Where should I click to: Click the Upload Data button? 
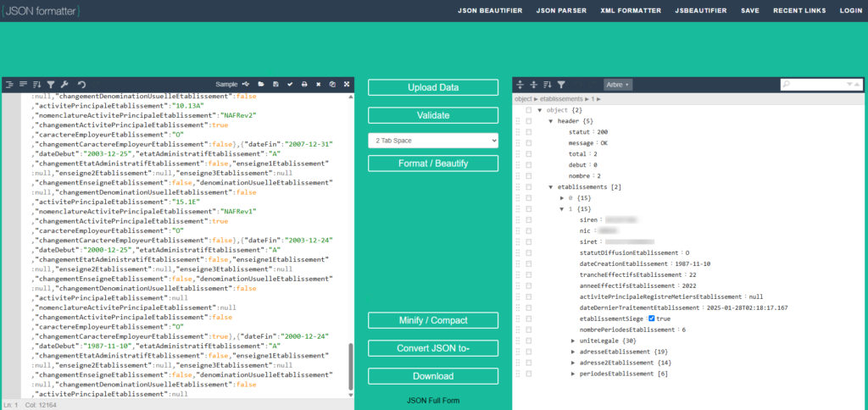pos(433,87)
